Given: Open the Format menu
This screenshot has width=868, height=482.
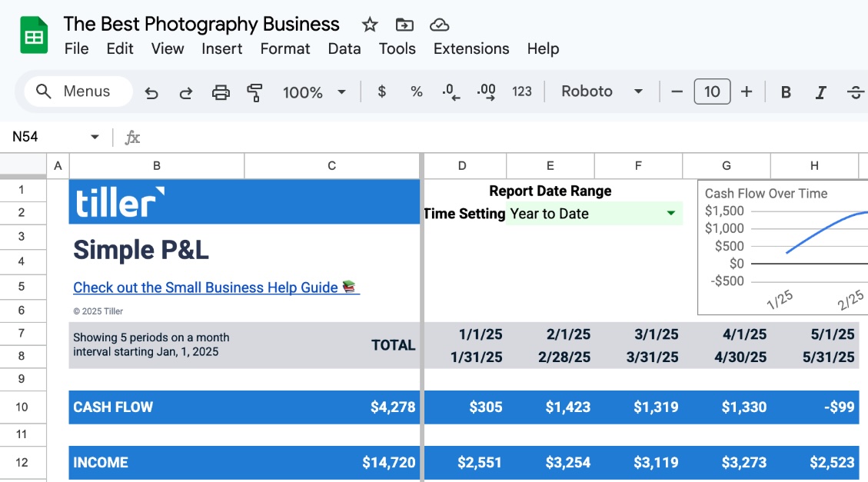Looking at the screenshot, I should 285,48.
